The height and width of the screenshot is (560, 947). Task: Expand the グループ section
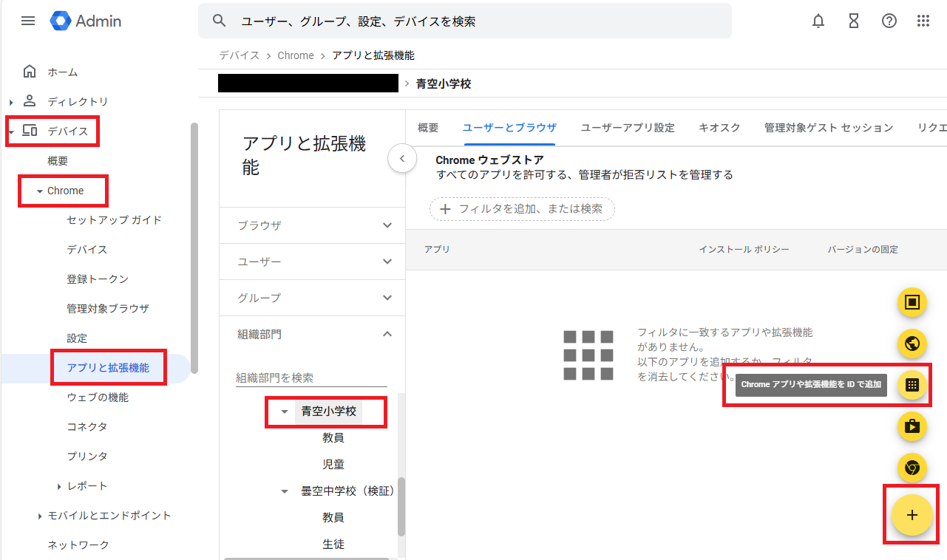[387, 298]
